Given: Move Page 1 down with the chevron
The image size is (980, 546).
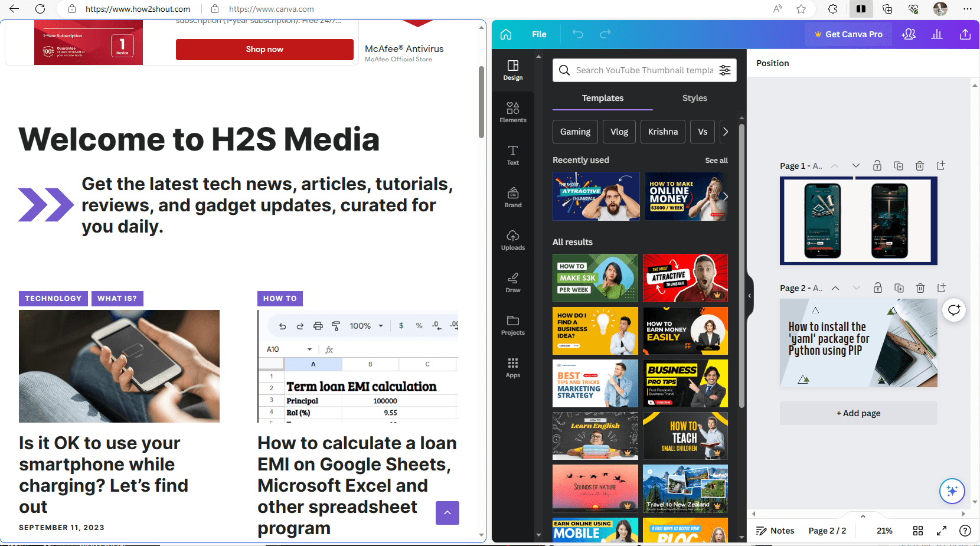Looking at the screenshot, I should (856, 166).
